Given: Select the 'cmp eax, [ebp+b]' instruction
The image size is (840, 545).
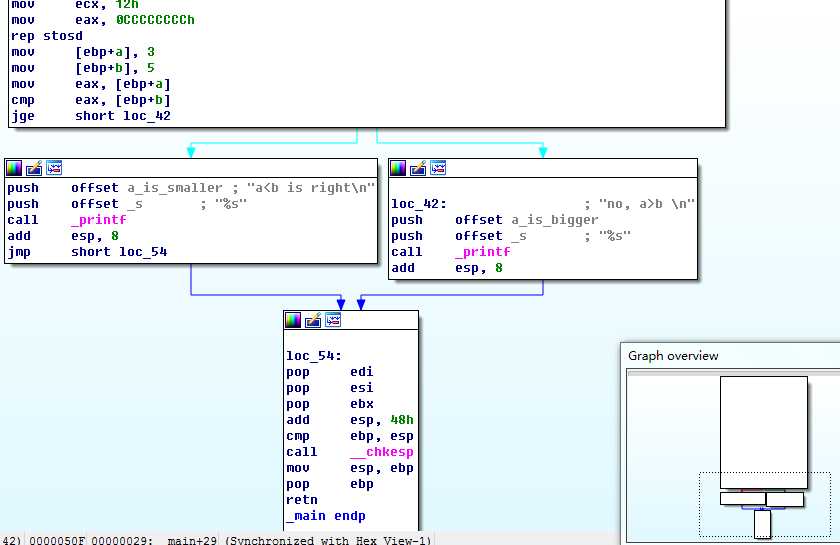Looking at the screenshot, I should click(91, 100).
